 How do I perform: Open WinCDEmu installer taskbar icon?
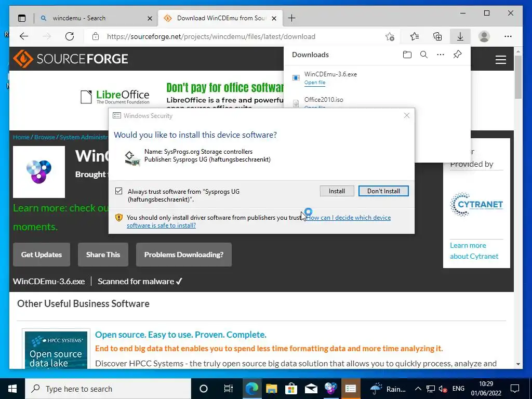[x=330, y=389]
